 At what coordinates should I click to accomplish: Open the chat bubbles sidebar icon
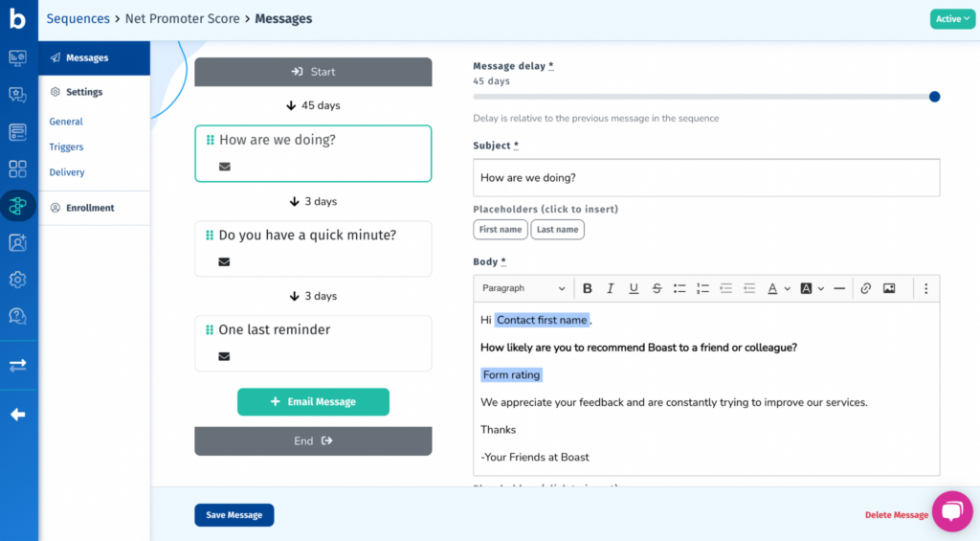[x=17, y=95]
